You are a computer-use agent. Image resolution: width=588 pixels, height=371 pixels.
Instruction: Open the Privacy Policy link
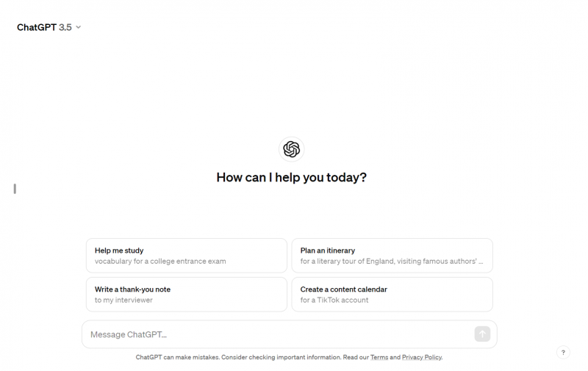click(422, 358)
